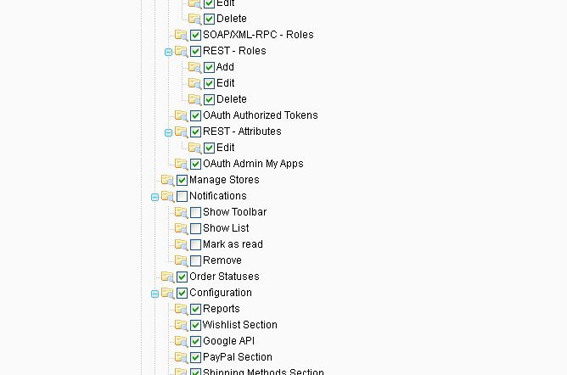Screen dimensions: 567x375
Task: Uncheck Configuration checkbox
Action: (182, 293)
